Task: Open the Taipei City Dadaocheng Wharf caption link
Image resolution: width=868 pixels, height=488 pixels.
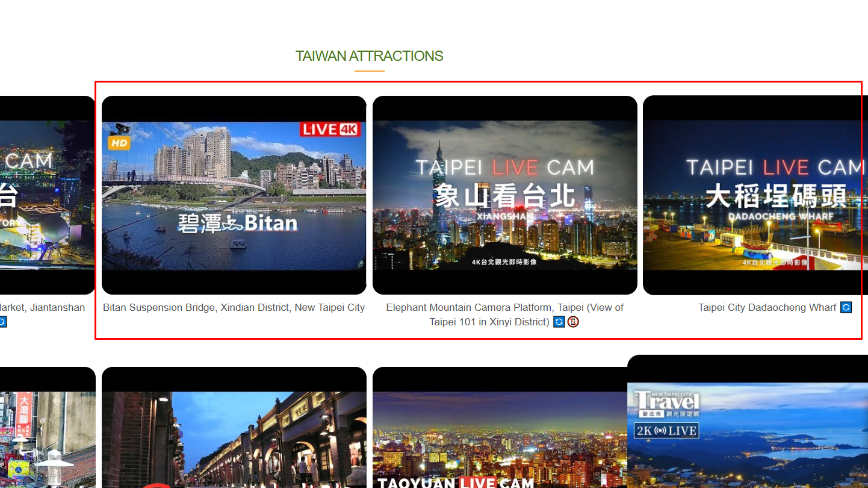Action: click(768, 307)
